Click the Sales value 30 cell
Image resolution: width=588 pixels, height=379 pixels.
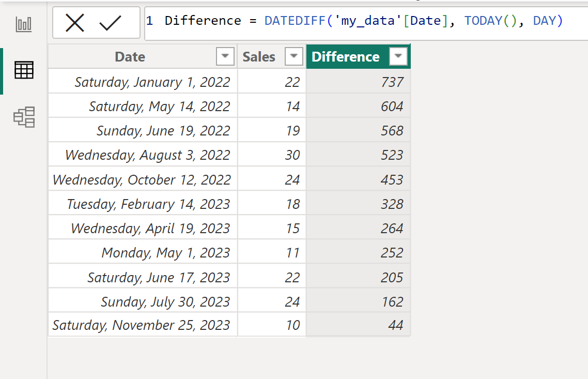pyautogui.click(x=292, y=155)
